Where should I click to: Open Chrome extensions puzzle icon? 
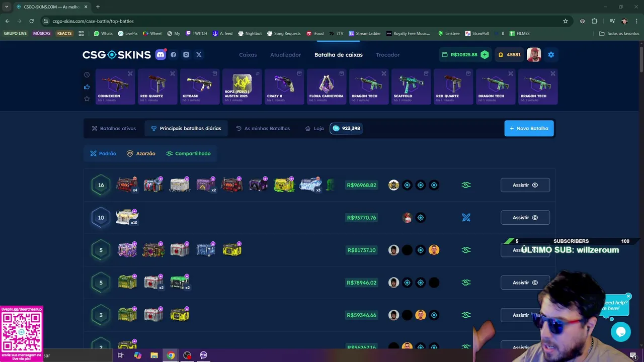coord(595,21)
